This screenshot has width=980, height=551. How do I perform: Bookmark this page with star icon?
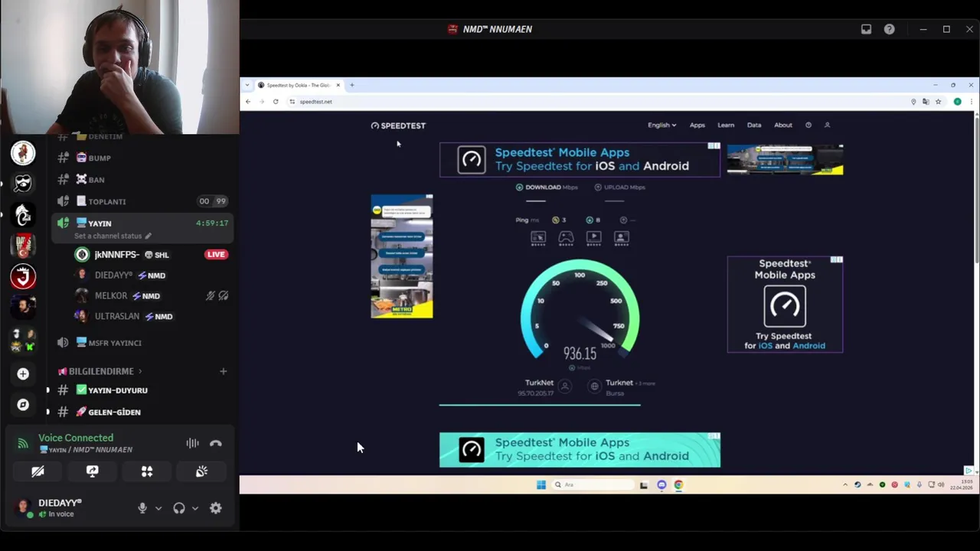[938, 102]
